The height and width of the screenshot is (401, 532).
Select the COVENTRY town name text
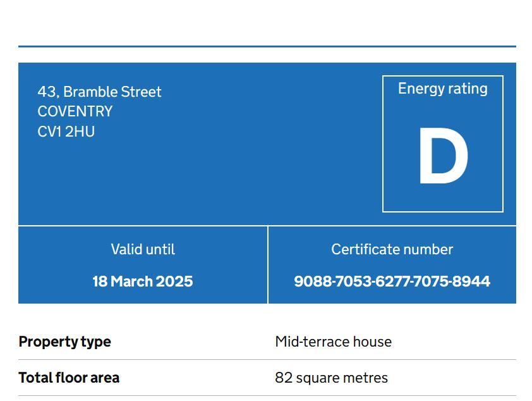75,111
